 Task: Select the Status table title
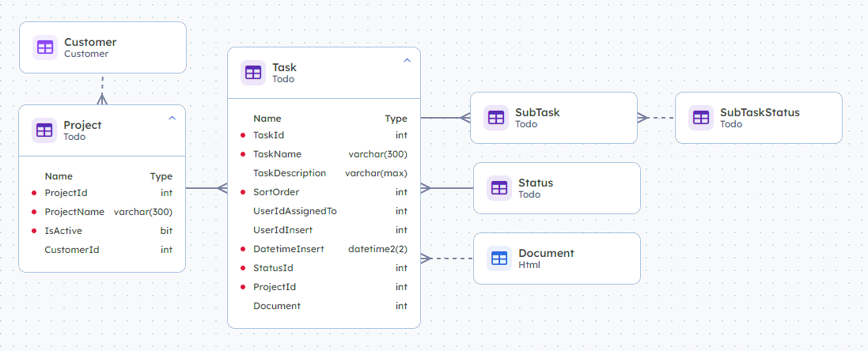(x=536, y=183)
